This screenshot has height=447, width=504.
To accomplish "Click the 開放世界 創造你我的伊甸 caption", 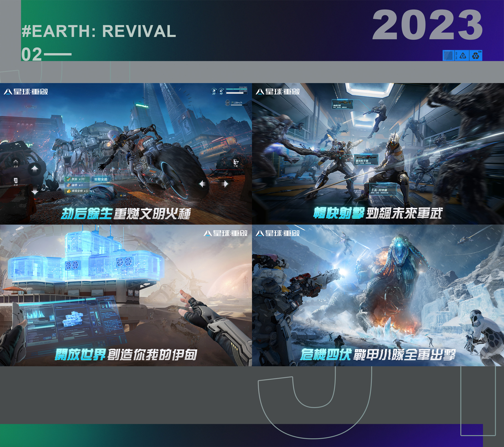I will pos(126,355).
